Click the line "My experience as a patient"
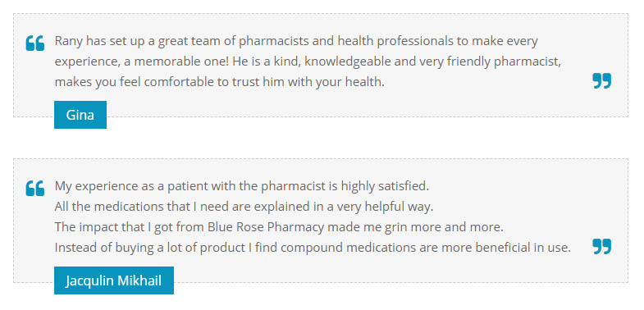Viewport: 644px width, 310px height. click(241, 186)
